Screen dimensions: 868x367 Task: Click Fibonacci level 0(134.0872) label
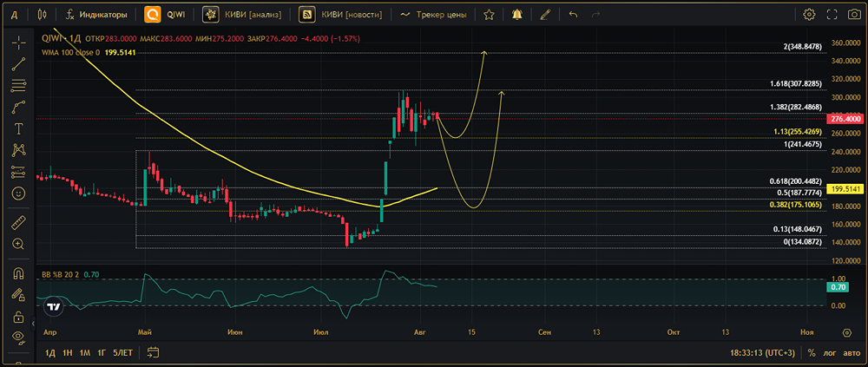click(x=802, y=242)
